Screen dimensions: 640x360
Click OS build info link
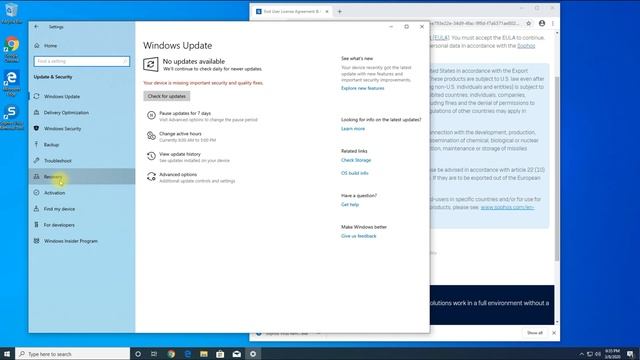[354, 173]
